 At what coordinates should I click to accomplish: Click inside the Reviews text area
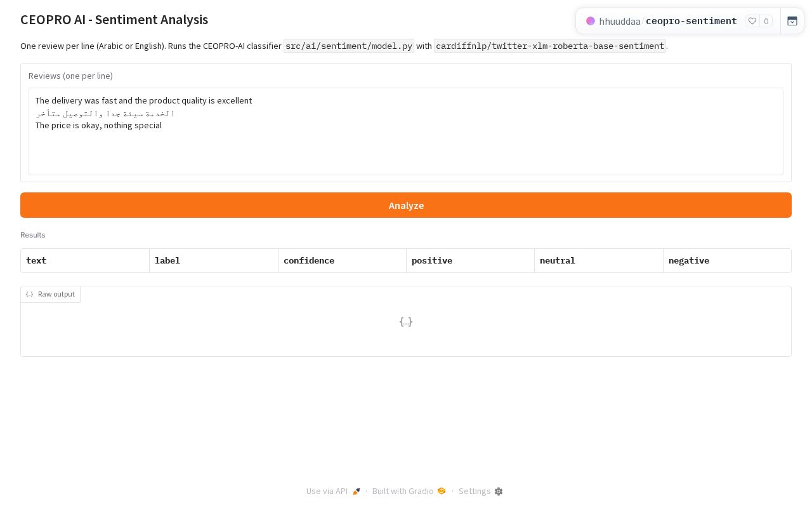[x=406, y=131]
